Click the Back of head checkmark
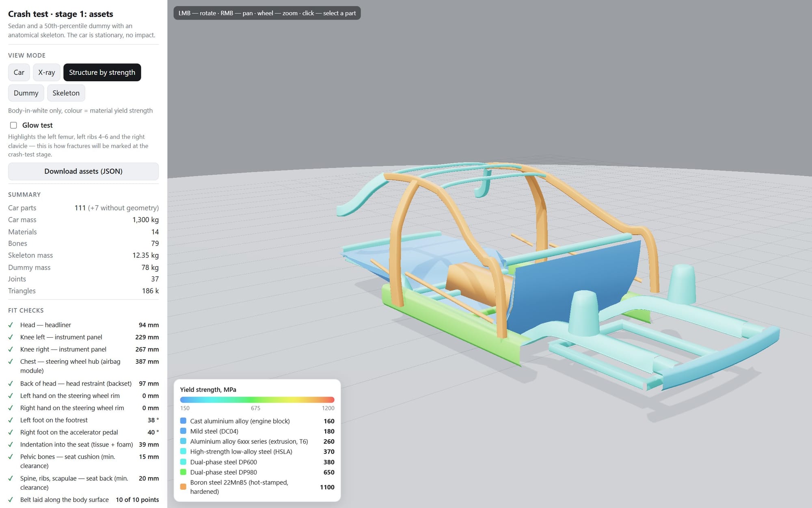Image resolution: width=812 pixels, height=508 pixels. 11,384
